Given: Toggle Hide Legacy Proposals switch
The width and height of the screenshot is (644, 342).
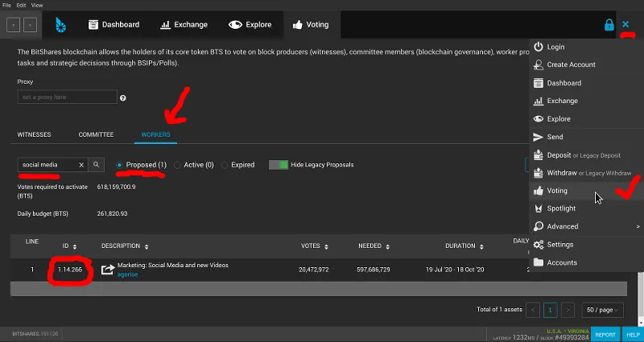Looking at the screenshot, I should click(x=279, y=165).
